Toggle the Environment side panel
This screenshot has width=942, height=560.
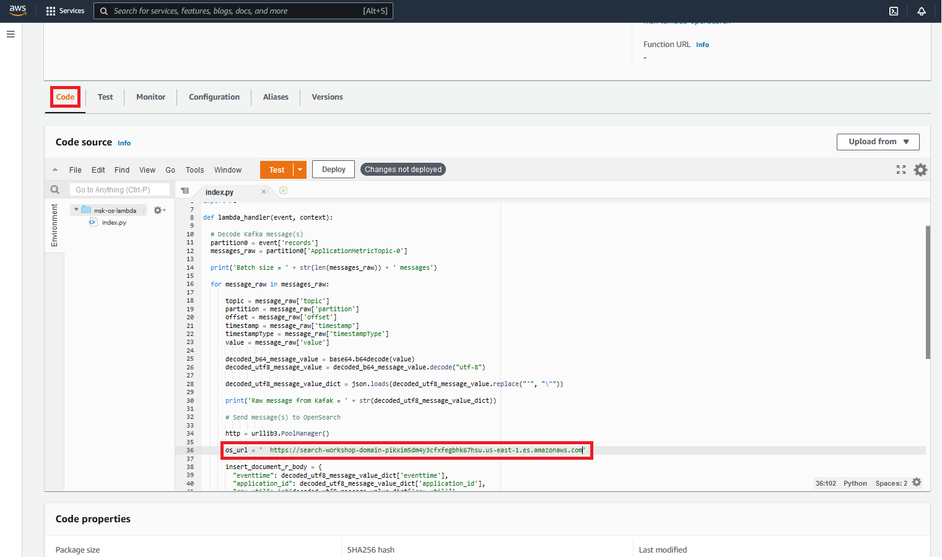pyautogui.click(x=55, y=225)
